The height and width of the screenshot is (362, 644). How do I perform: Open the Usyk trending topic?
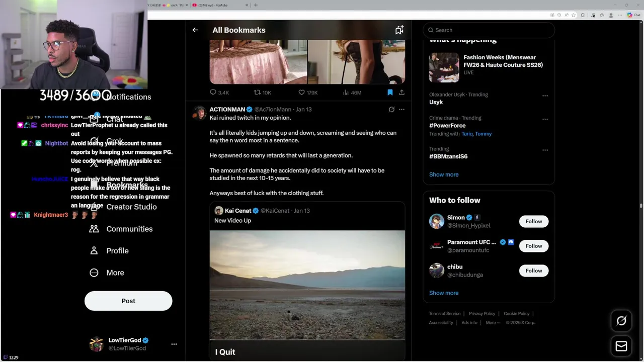point(436,102)
